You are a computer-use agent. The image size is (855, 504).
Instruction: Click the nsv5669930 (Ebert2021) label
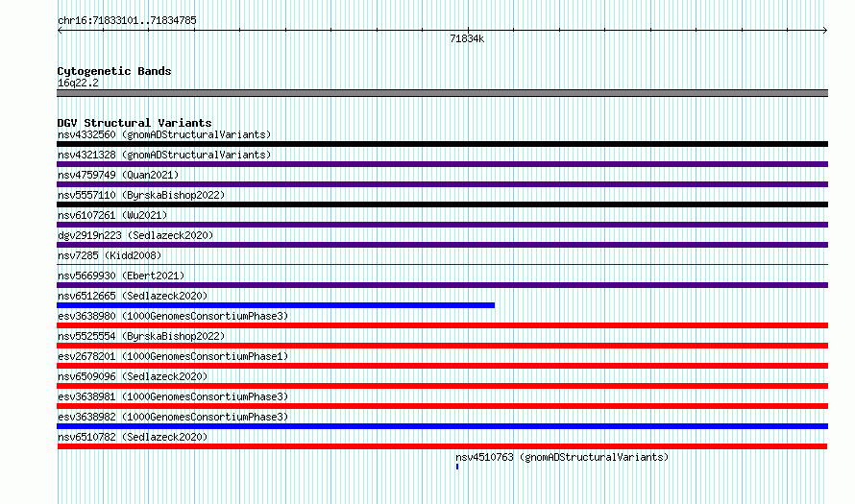pyautogui.click(x=121, y=276)
